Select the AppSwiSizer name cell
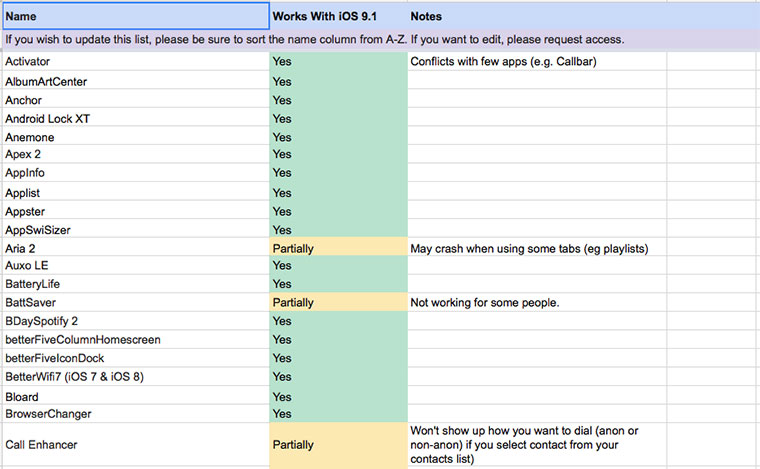The width and height of the screenshot is (760, 469). point(136,228)
